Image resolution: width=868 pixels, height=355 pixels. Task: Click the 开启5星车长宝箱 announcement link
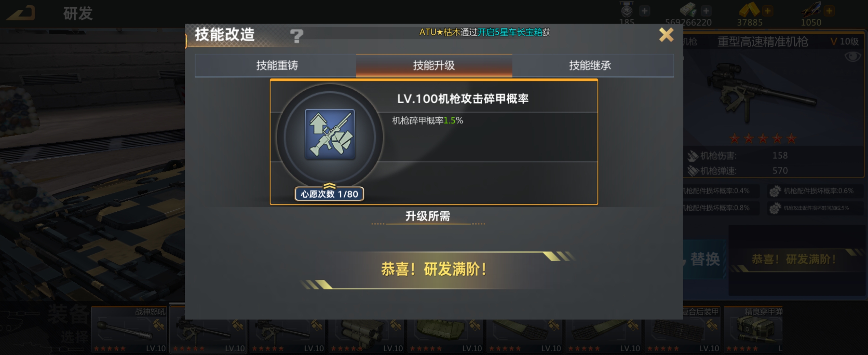click(x=510, y=32)
